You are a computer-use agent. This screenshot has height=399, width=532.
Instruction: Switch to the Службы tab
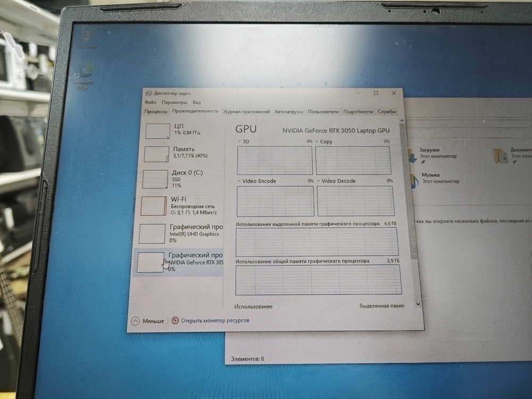(387, 111)
